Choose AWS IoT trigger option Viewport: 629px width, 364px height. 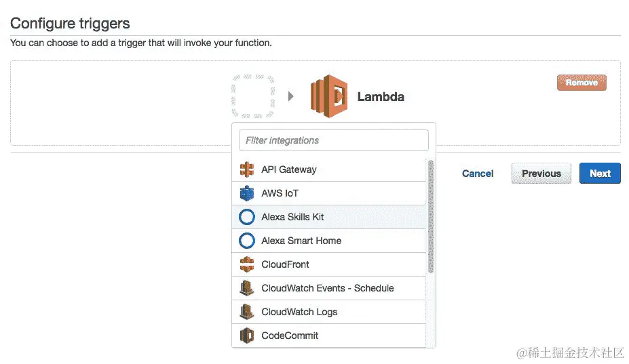point(280,193)
